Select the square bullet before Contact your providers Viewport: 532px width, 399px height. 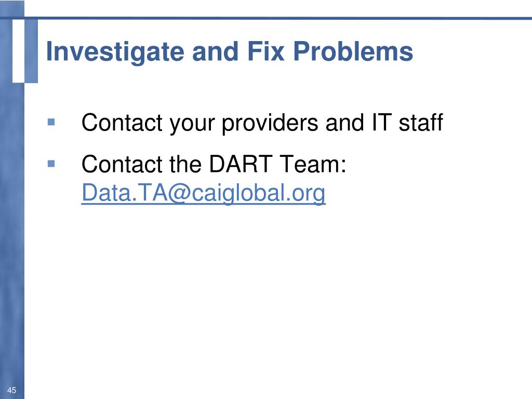[x=51, y=122]
